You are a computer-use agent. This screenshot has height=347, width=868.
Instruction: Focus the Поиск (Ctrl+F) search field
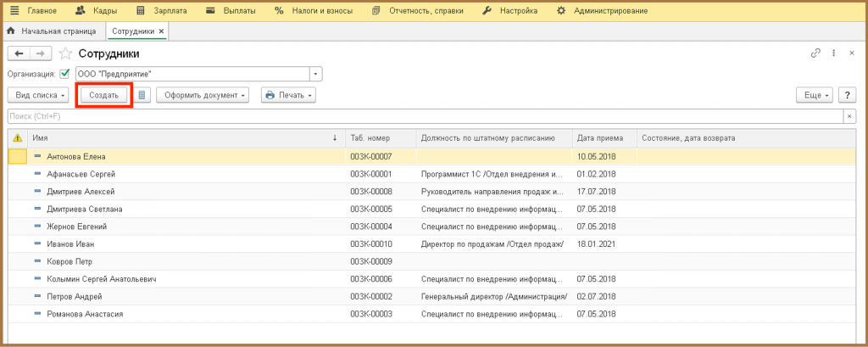pyautogui.click(x=425, y=116)
